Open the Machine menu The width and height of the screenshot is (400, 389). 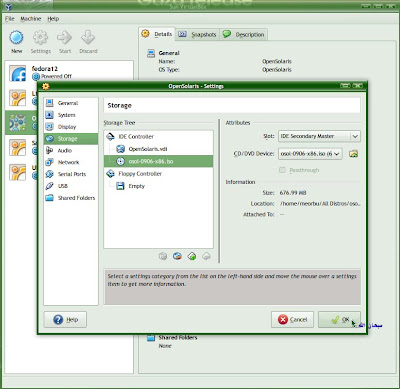tap(31, 19)
